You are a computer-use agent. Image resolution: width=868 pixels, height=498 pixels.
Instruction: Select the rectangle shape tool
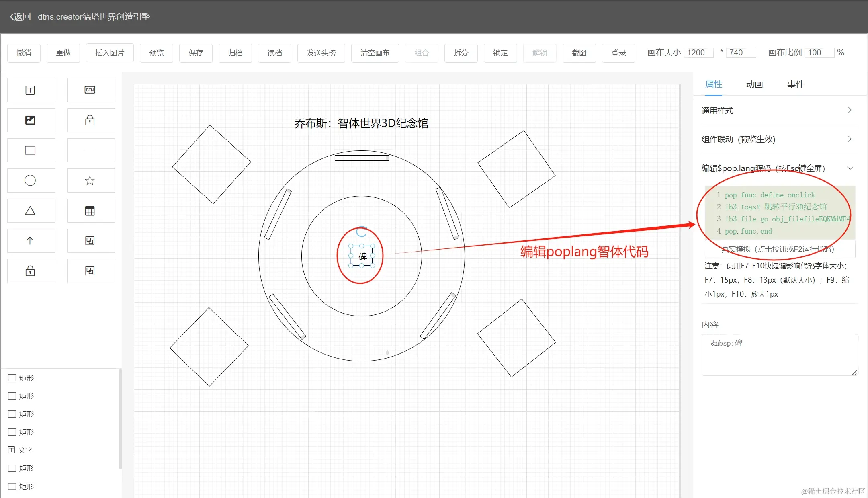click(x=31, y=150)
